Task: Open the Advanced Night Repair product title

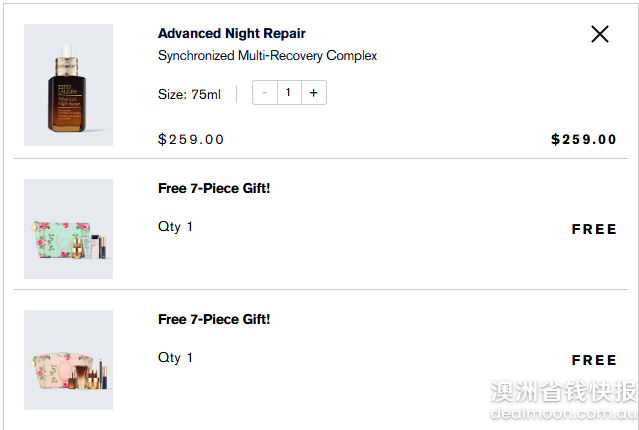Action: pos(231,33)
